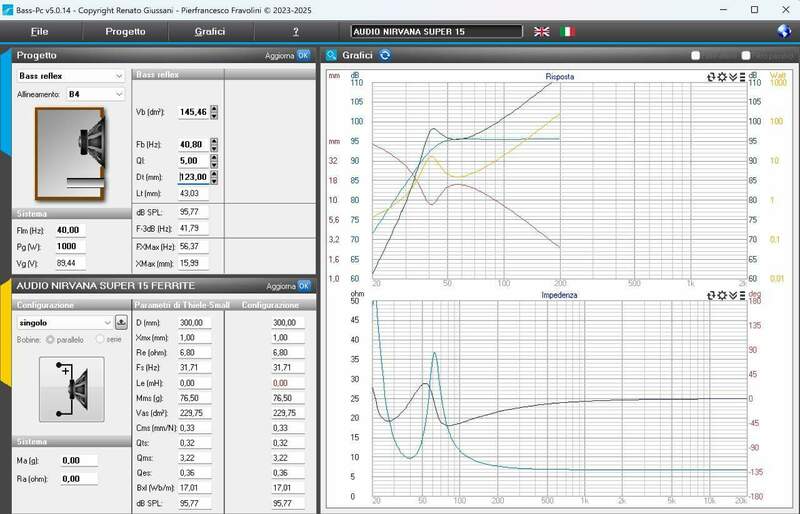Refresh graphs with the blue circular arrow icon
This screenshot has height=514, width=800.
385,55
